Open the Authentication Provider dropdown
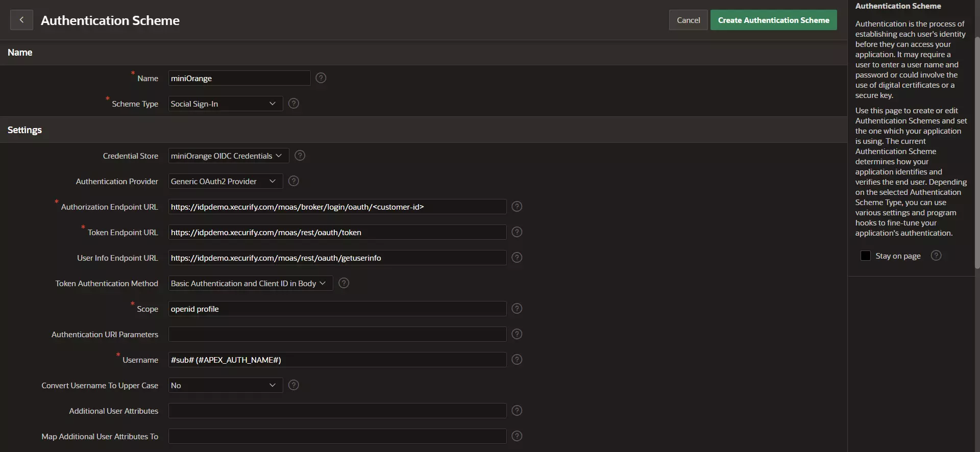Screen dimensions: 980x452 pos(225,182)
